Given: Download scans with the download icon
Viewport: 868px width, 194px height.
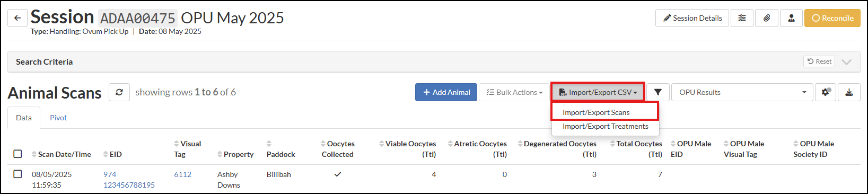Looking at the screenshot, I should pyautogui.click(x=849, y=92).
